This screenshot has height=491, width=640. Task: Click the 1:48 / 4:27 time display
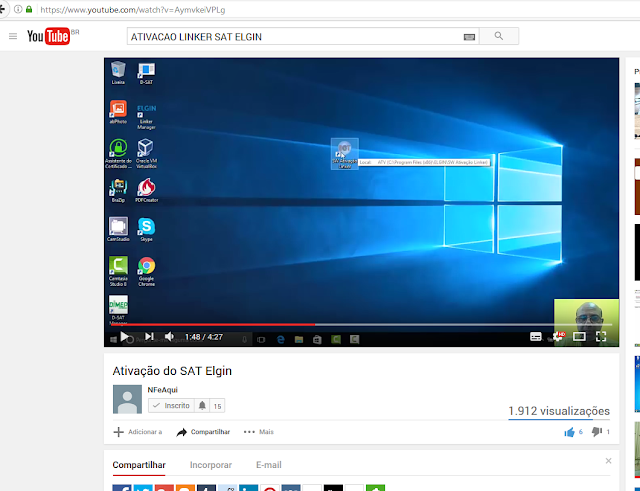[204, 337]
